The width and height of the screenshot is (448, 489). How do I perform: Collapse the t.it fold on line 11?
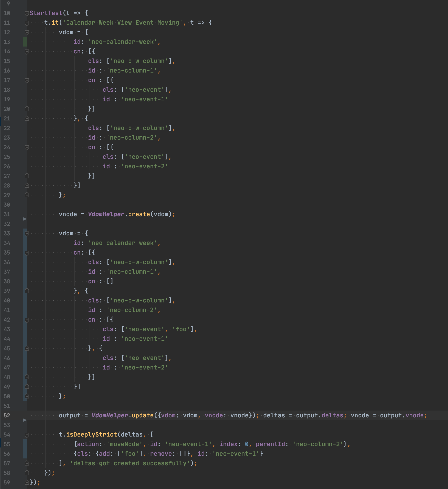pyautogui.click(x=27, y=23)
